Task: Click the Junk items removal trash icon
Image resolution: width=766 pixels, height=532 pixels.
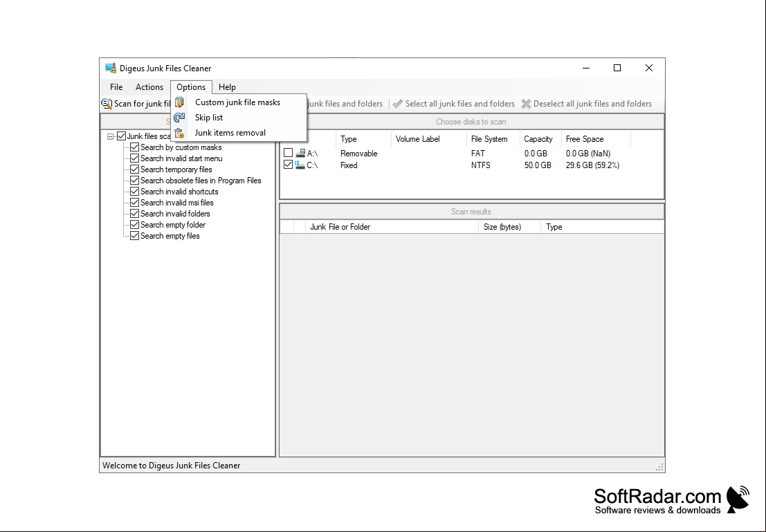Action: 179,133
